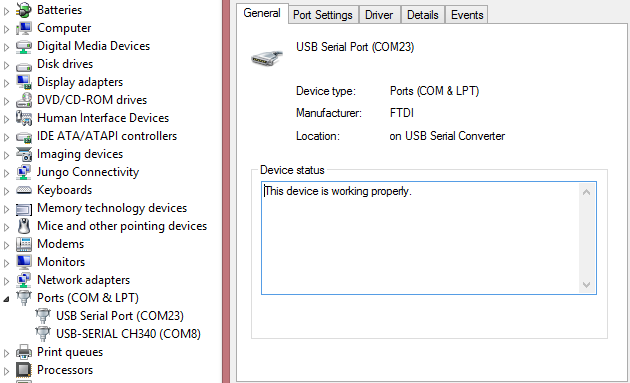The width and height of the screenshot is (630, 383).
Task: Click the Device status scrollbar down arrow
Action: pos(586,285)
